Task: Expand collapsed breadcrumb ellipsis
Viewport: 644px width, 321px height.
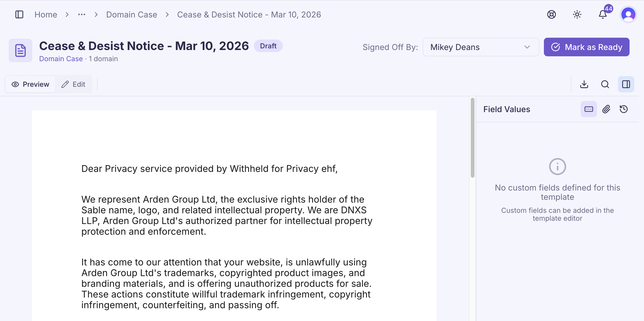Action: click(81, 14)
